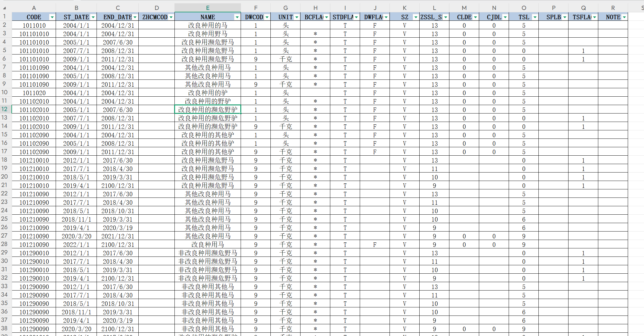Image resolution: width=644 pixels, height=336 pixels.
Task: Expand the TSL column filter arrow
Action: pos(535,17)
